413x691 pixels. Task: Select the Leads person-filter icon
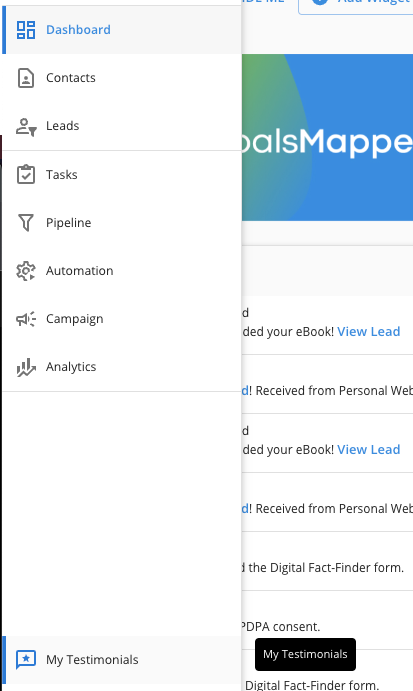(x=26, y=126)
